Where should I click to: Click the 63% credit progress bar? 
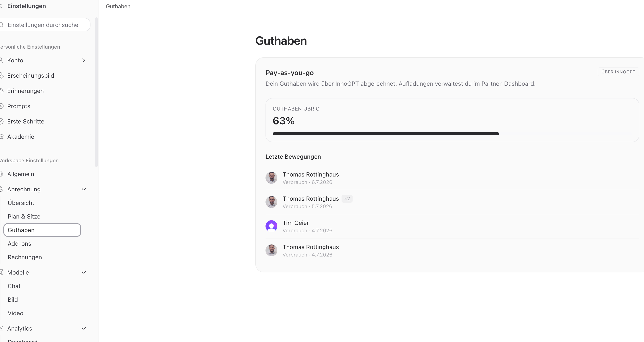[452, 134]
